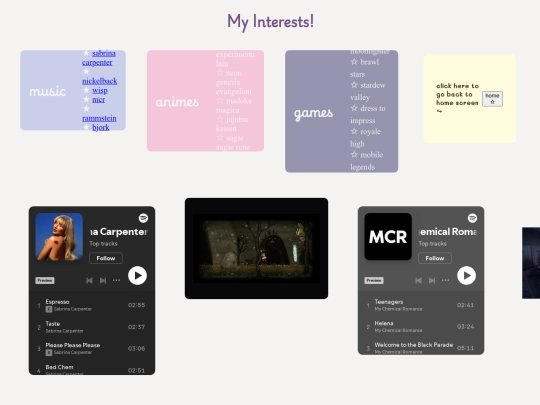This screenshot has height=405, width=540.
Task: Play My Chemical Romance top tracks
Action: point(466,276)
